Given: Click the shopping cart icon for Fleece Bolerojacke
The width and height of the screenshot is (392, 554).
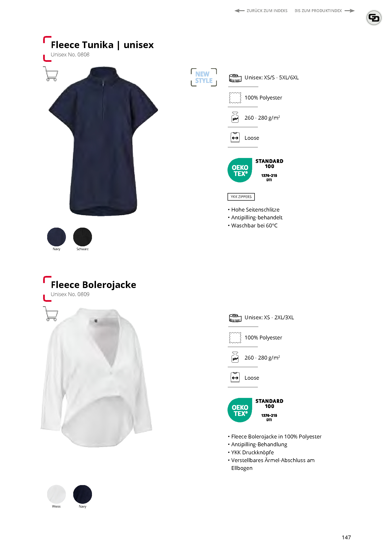Looking at the screenshot, I should tap(51, 314).
